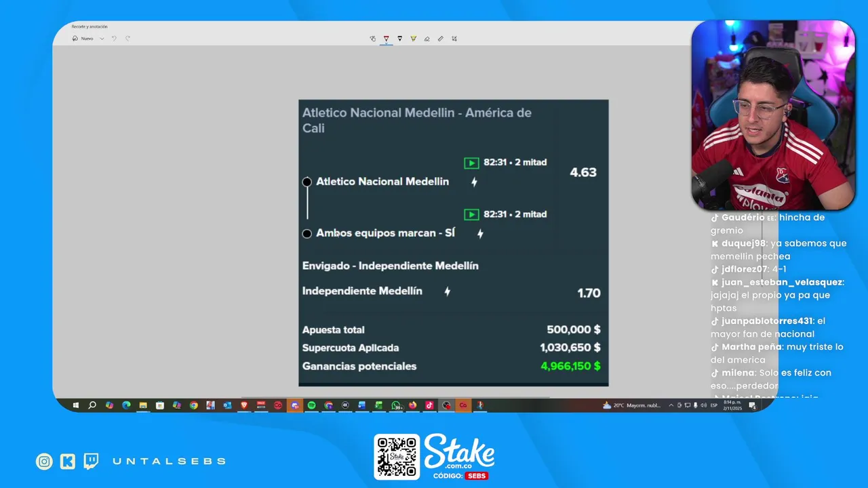Open Spotify from the taskbar
The image size is (868, 488).
(x=311, y=405)
